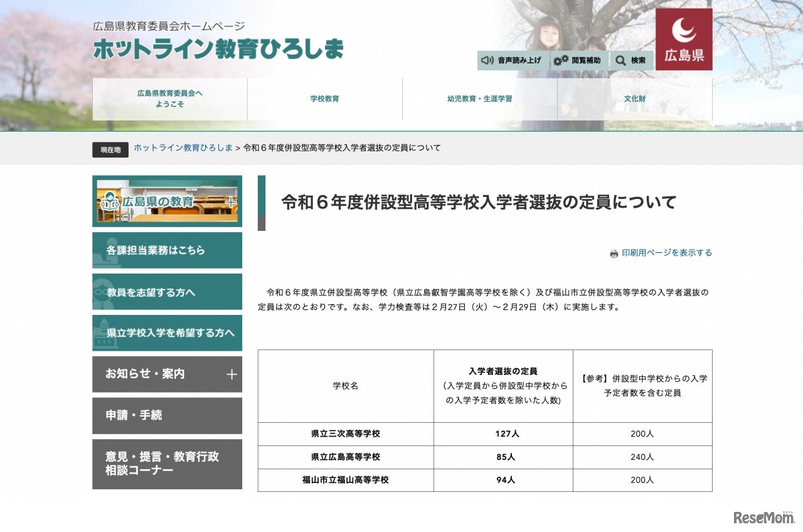Expand 広島県の教育 with its plus sign
803x532 pixels.
(x=232, y=202)
